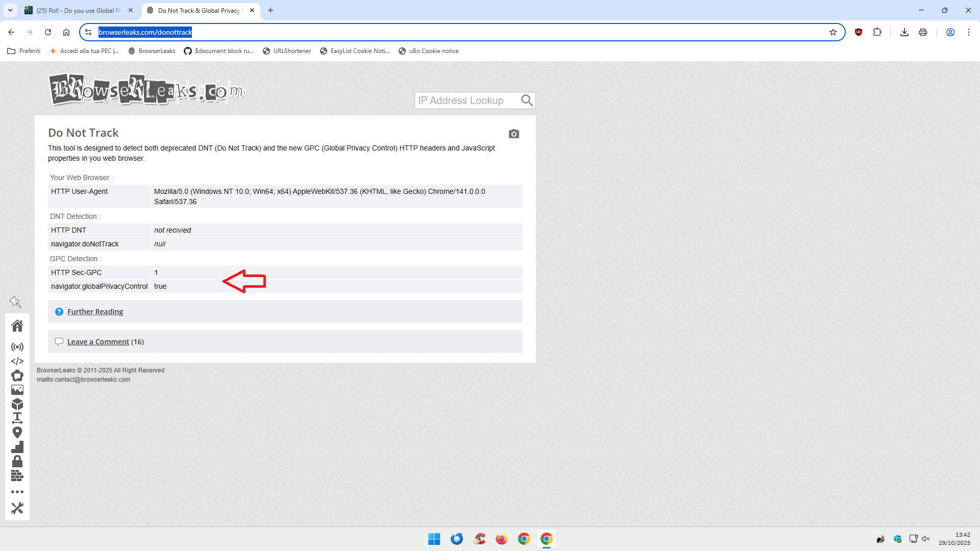980x551 pixels.
Task: Expand the sidebar three-dots more menu
Action: click(17, 492)
